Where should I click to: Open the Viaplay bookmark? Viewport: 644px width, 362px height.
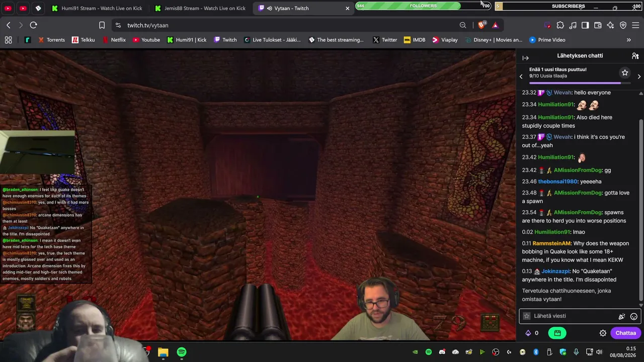[x=445, y=40]
